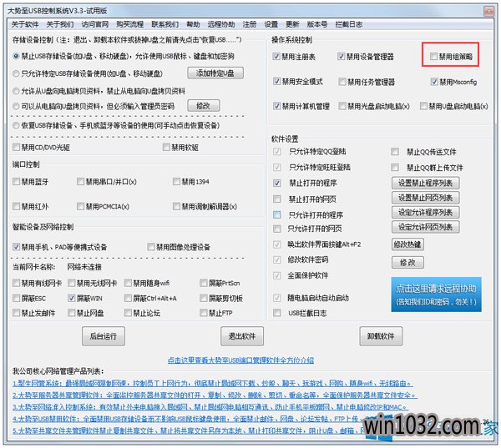501x448 pixels.
Task: Enable the 禁用CD/DVD光驱 checkbox
Action: click(18, 148)
